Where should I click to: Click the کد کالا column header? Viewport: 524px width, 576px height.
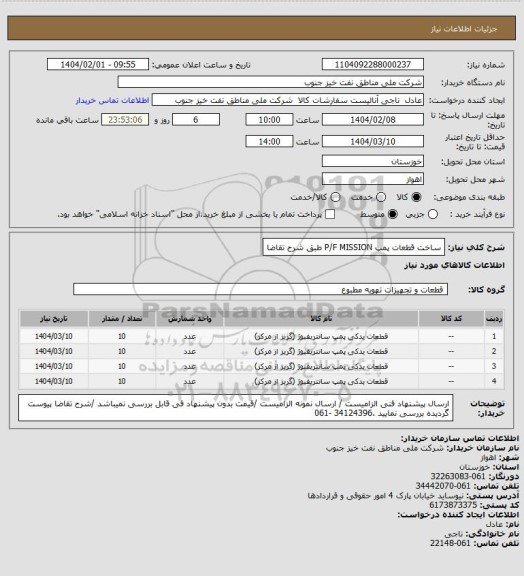[451, 318]
